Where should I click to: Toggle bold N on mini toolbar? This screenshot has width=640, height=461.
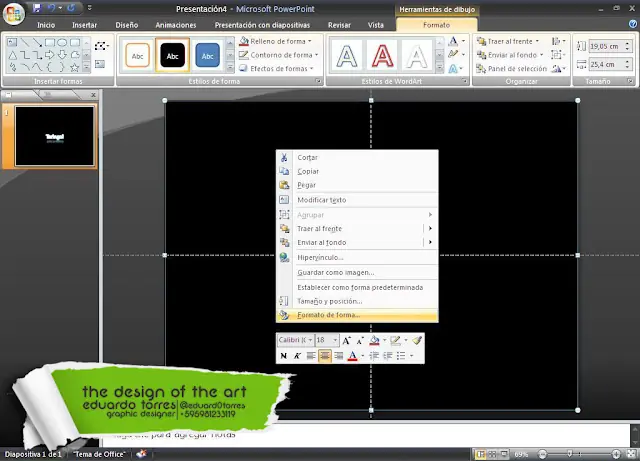point(284,356)
